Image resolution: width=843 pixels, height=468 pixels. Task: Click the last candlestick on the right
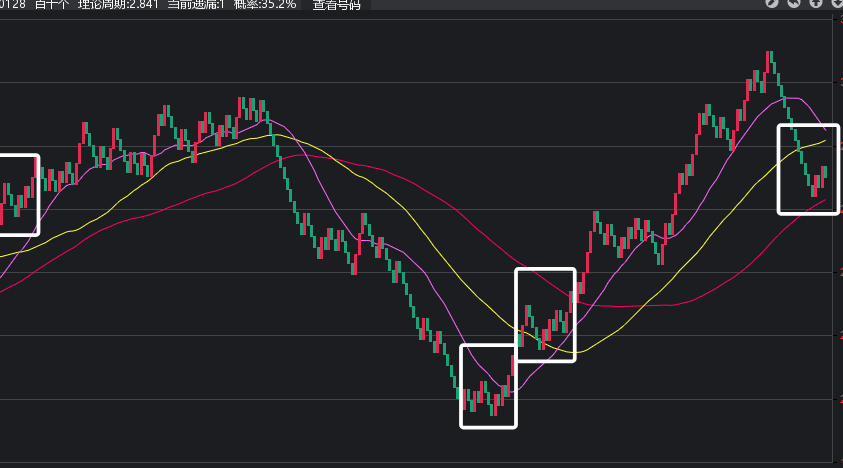click(x=824, y=172)
